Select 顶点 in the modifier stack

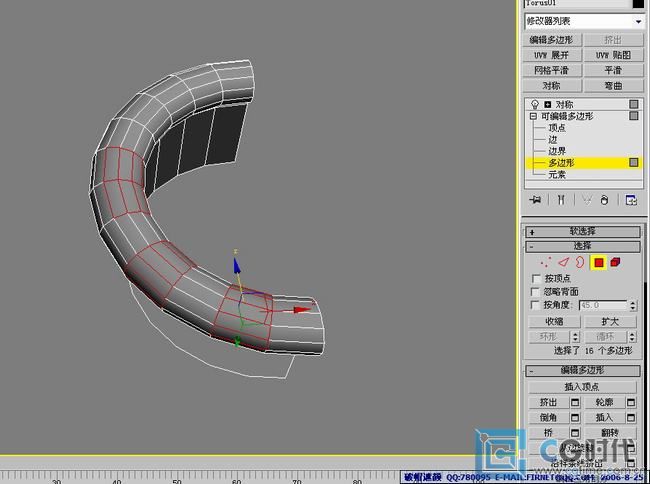[557, 128]
